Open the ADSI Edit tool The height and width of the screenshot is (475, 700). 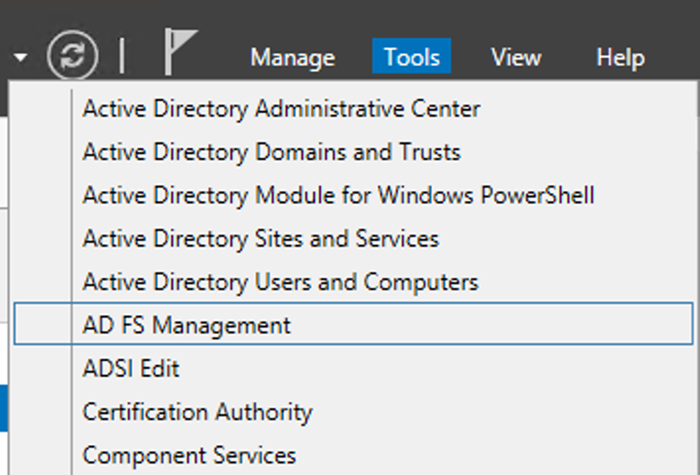click(x=131, y=369)
